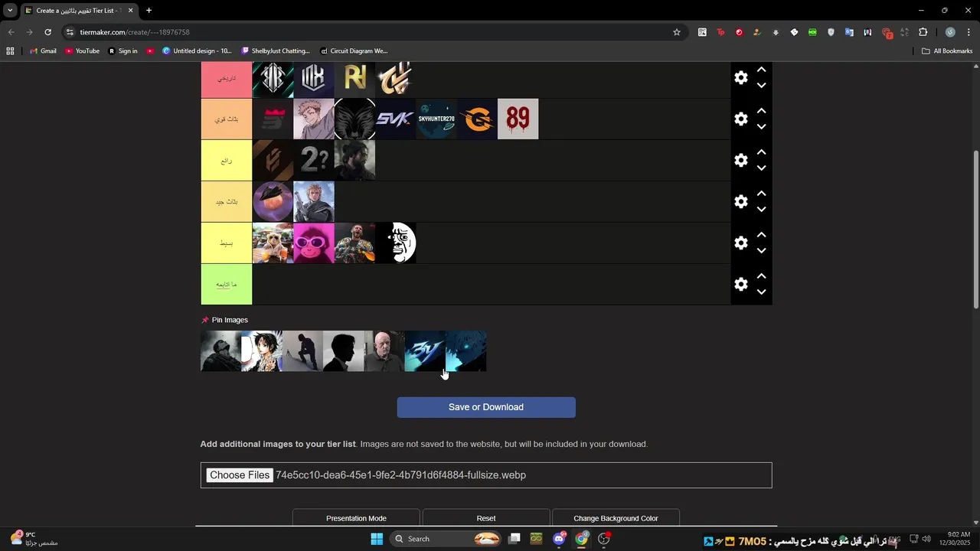Move the بثاث جيد row up
The height and width of the screenshot is (551, 980).
coord(761,194)
